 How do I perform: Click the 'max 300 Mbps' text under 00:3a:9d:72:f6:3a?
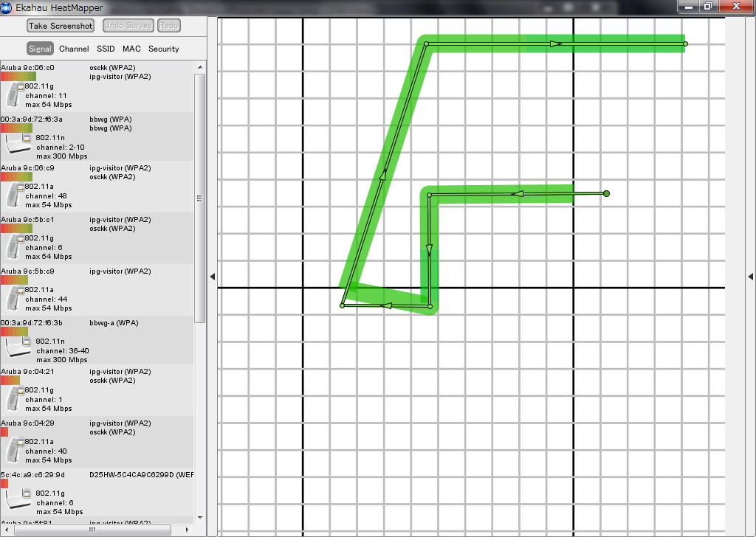coord(62,156)
